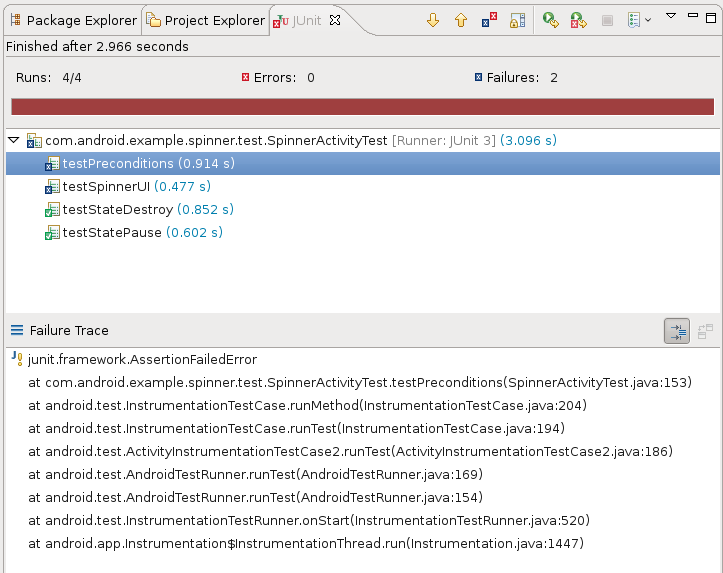Click the compare actual with expected button
This screenshot has height=573, width=723.
click(705, 331)
